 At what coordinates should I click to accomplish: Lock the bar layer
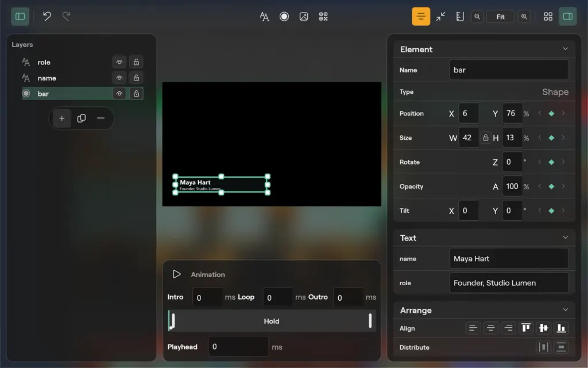pos(136,94)
